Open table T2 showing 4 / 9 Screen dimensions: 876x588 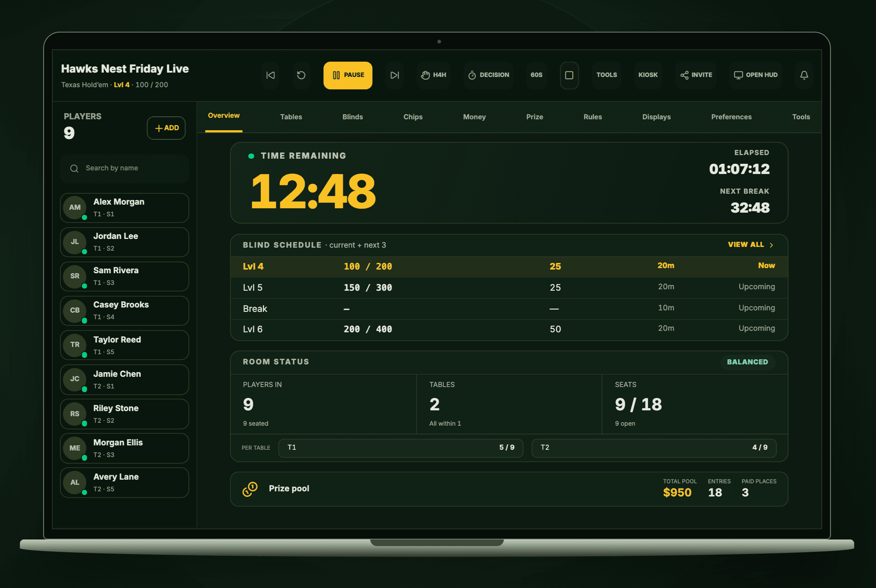click(x=654, y=448)
